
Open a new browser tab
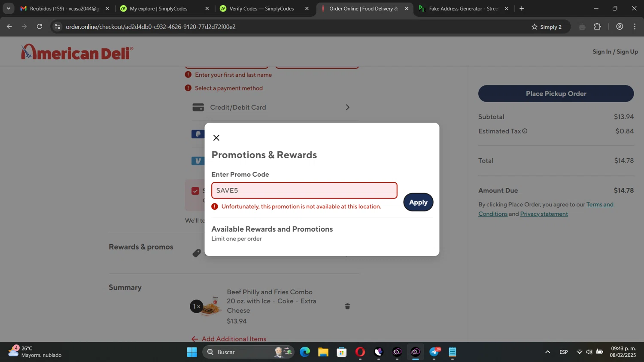522,9
